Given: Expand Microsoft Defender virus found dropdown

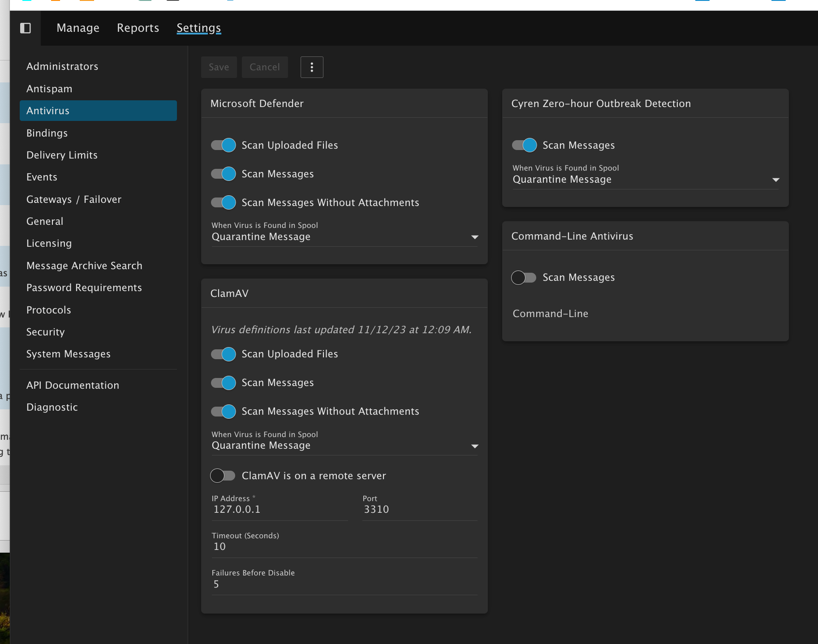Looking at the screenshot, I should point(344,236).
